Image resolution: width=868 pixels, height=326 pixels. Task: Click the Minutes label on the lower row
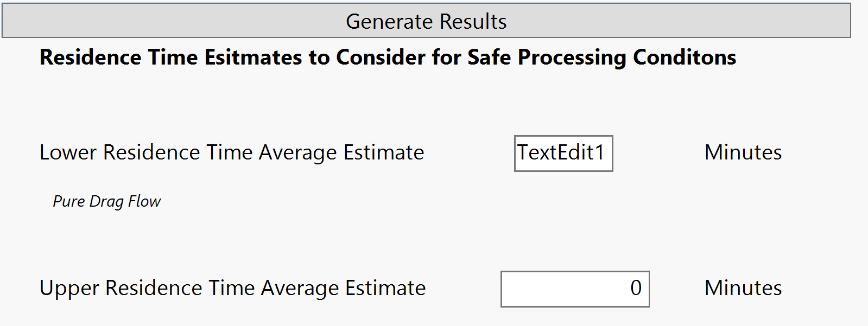pos(742,289)
